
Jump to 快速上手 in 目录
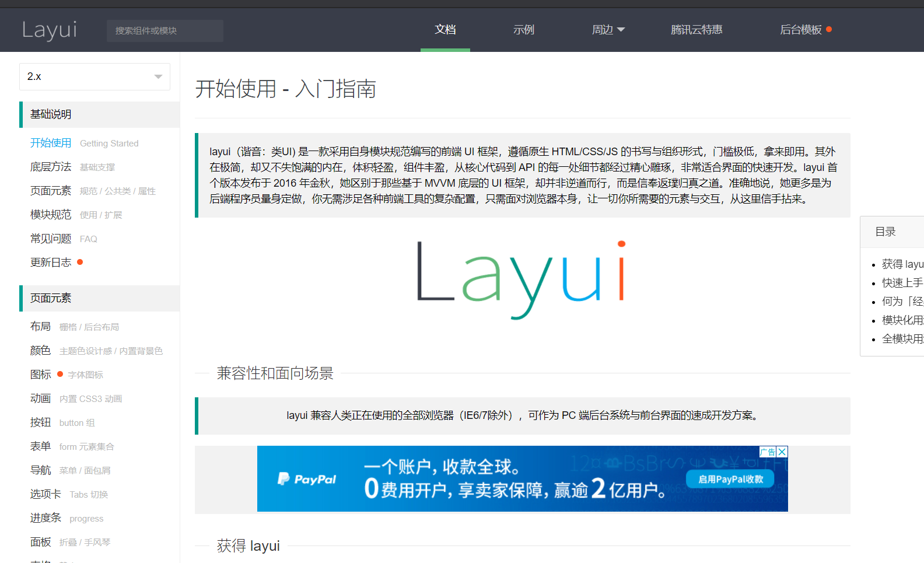(x=902, y=283)
